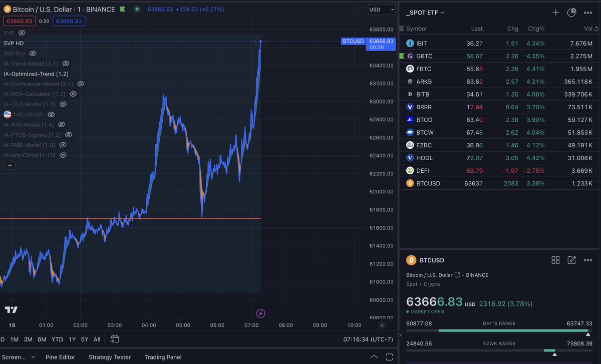Click the TradingView logo on chart

tap(11, 310)
